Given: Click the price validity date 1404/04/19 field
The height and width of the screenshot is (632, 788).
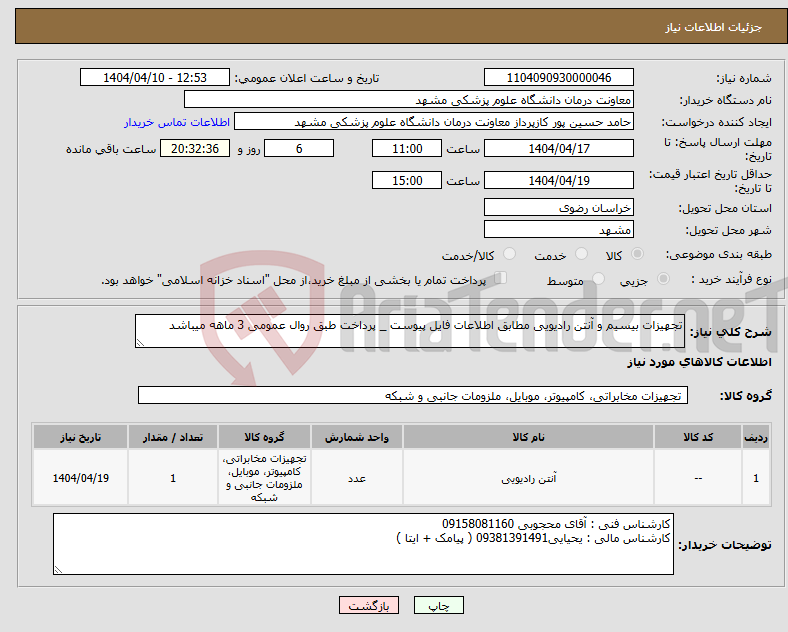Looking at the screenshot, I should 558,180.
